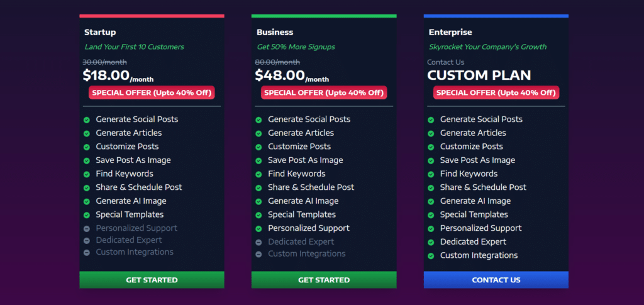Select the Enterprise plan title

click(450, 32)
